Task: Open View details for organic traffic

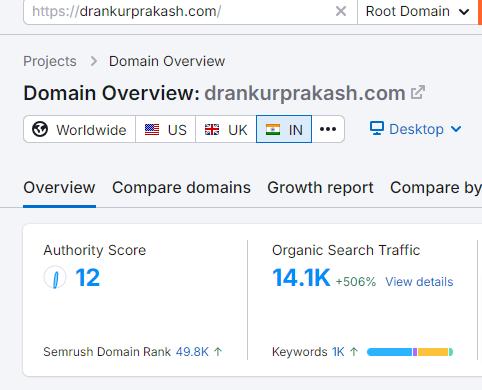Action: click(x=419, y=282)
